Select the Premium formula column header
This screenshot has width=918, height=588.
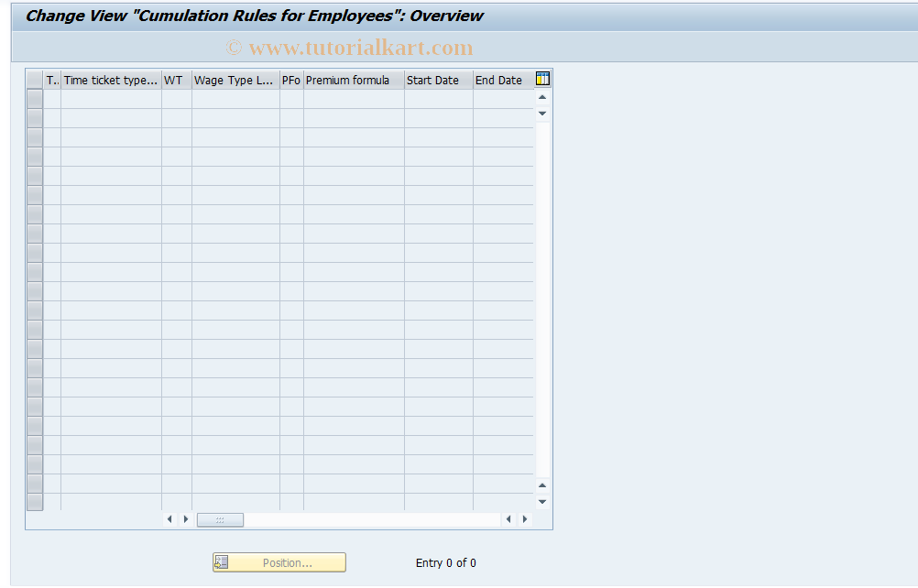[x=354, y=81]
